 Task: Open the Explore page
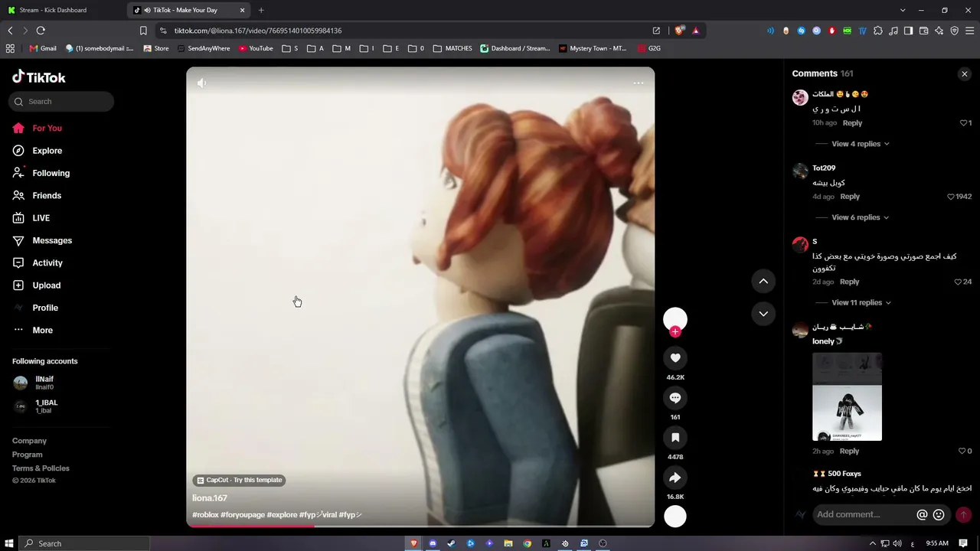pyautogui.click(x=38, y=151)
